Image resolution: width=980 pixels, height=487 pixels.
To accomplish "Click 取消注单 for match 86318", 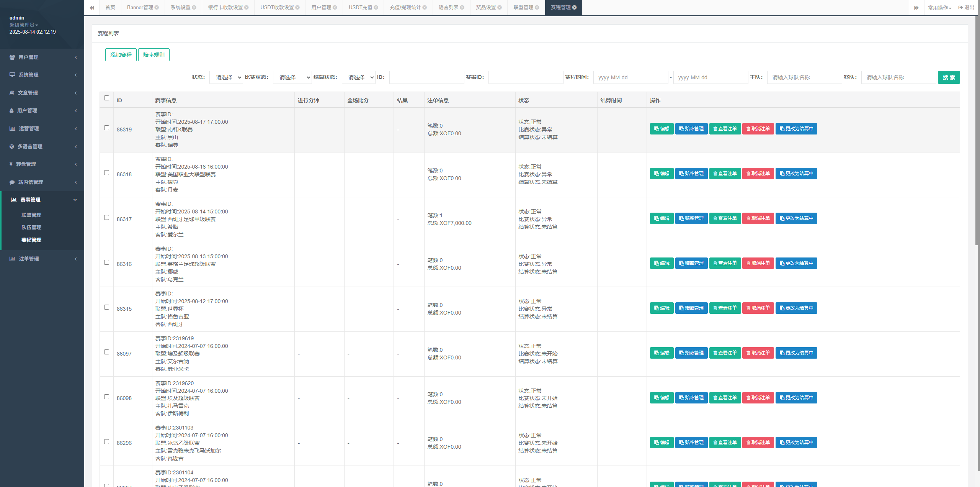I will pos(758,174).
